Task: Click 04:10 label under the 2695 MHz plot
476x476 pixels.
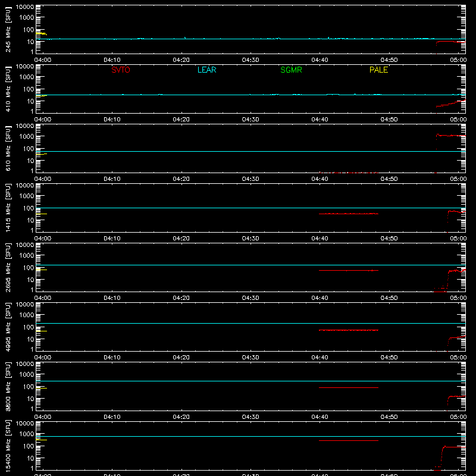Action: (112, 298)
